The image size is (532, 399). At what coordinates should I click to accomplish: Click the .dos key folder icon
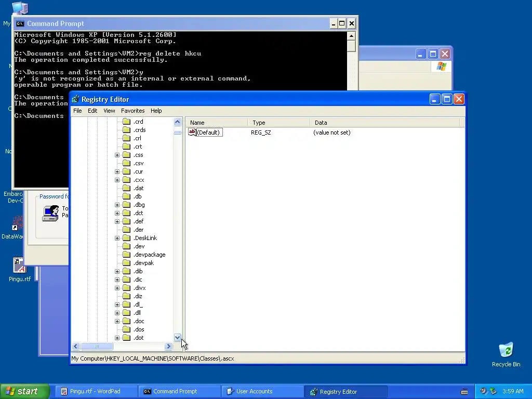tap(127, 329)
